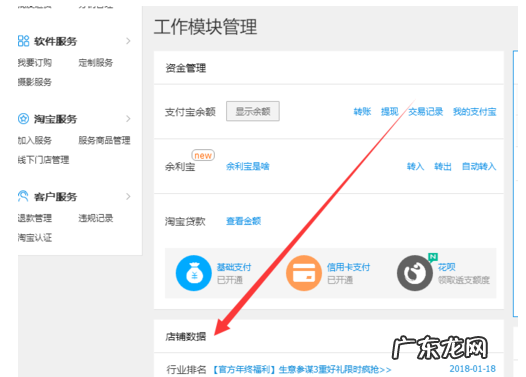Open the 花呗 dark circular icon
Viewport: 526px width, 377px height.
pyautogui.click(x=415, y=273)
